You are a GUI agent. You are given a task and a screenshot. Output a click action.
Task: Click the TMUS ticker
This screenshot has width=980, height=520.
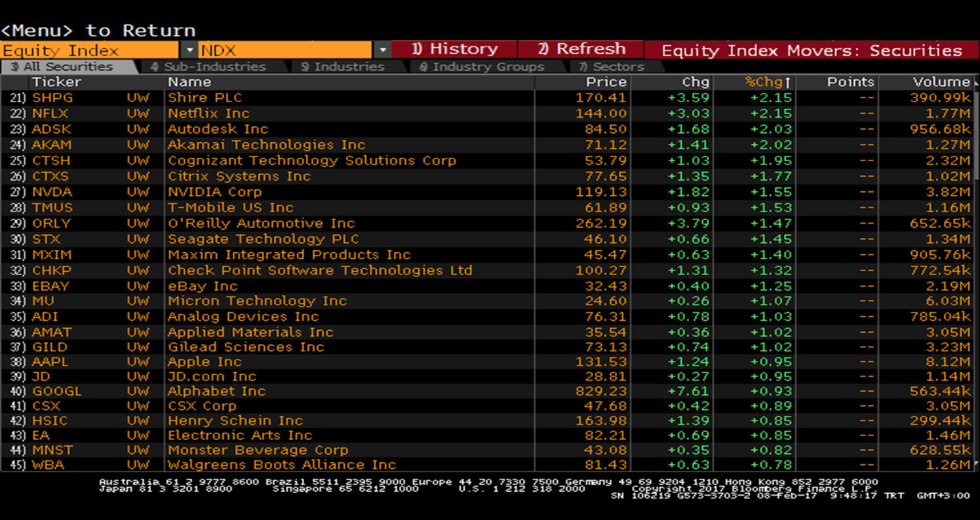[x=52, y=208]
